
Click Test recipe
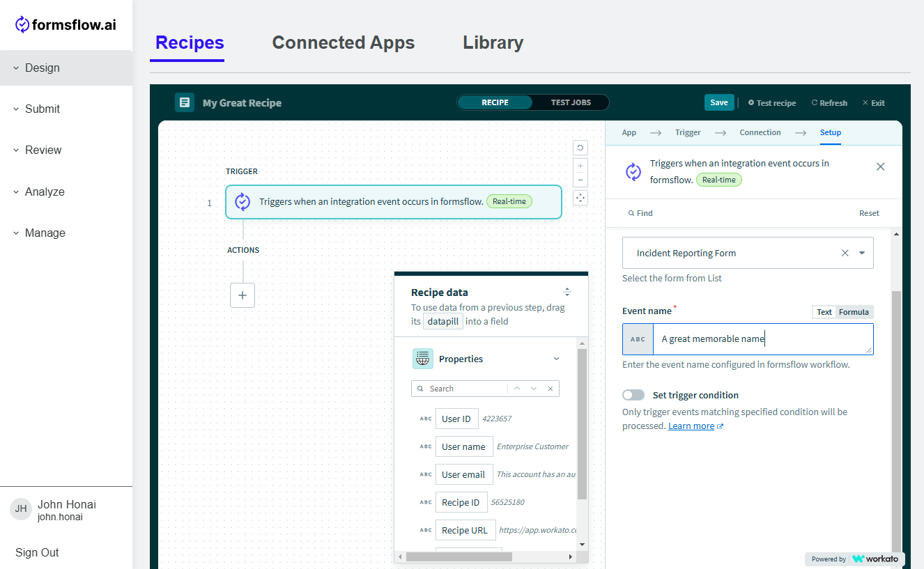tap(772, 103)
